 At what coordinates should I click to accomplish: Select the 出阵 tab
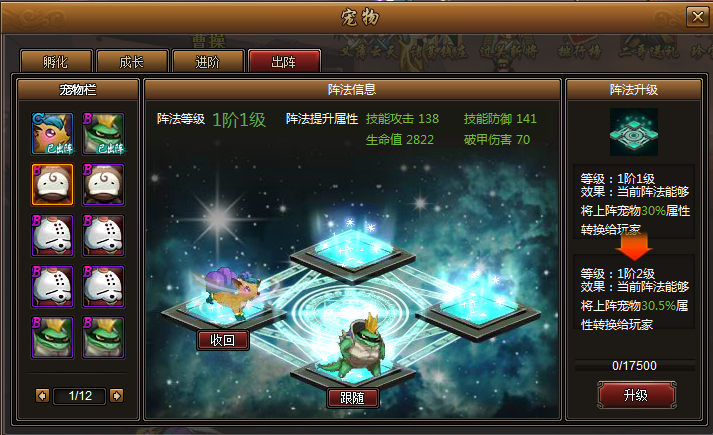click(x=284, y=61)
